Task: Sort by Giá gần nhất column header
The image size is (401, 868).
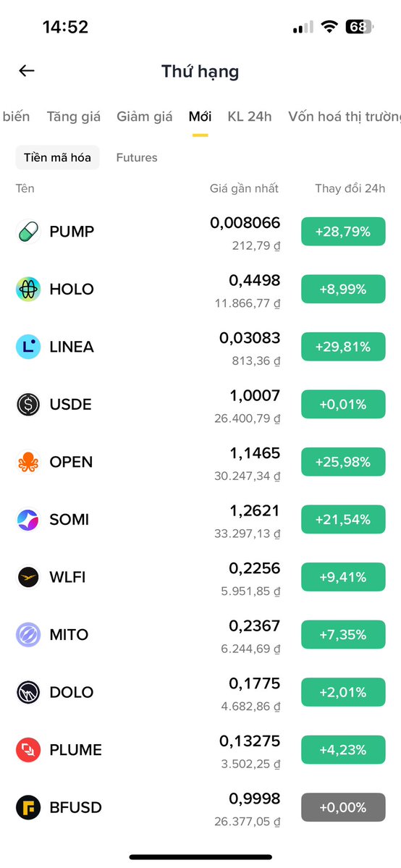Action: tap(244, 189)
